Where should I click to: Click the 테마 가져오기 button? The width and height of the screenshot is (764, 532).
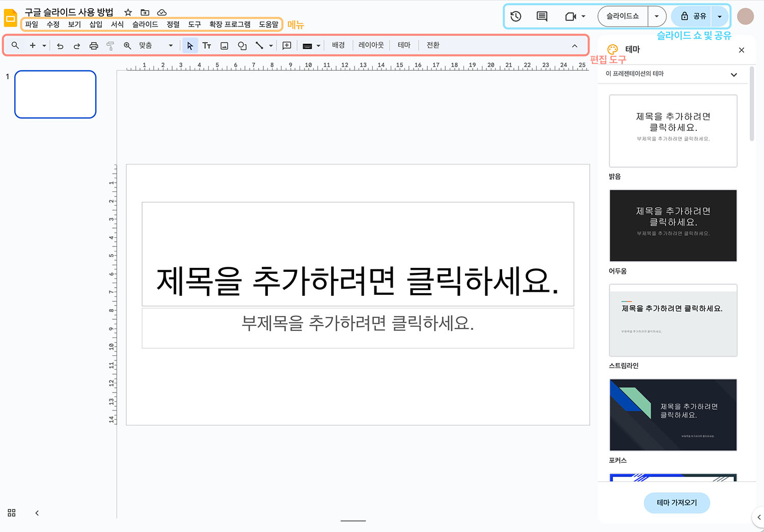coord(677,502)
